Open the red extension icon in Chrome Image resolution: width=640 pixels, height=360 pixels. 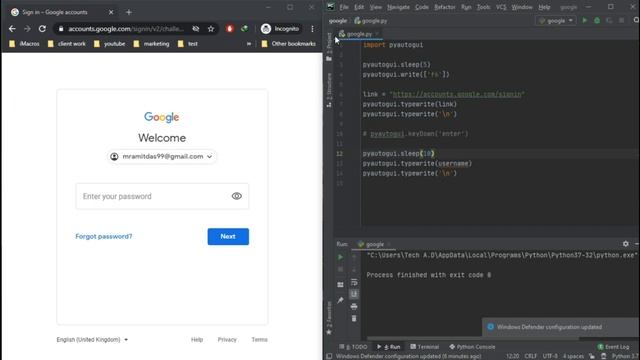click(230, 29)
